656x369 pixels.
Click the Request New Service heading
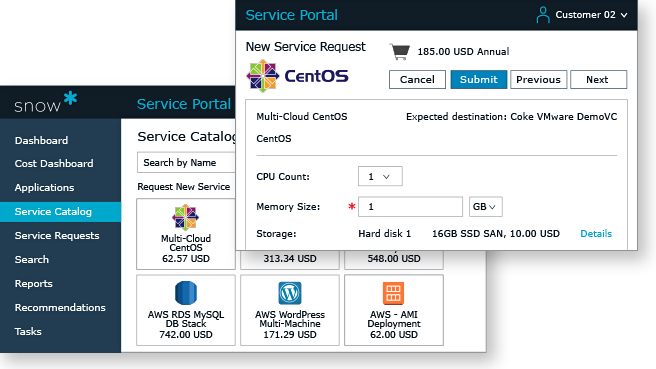(184, 187)
